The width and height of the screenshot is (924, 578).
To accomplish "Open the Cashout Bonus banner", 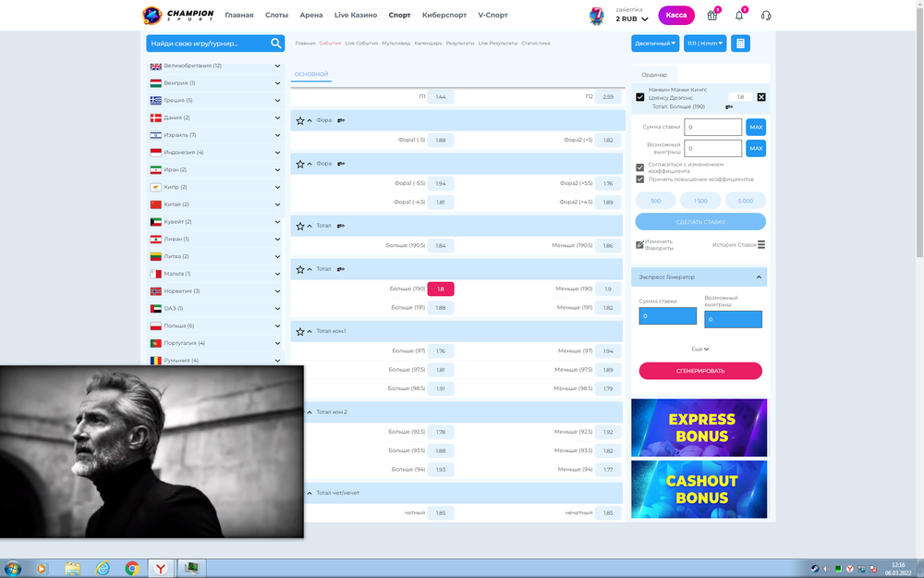I will (x=699, y=489).
